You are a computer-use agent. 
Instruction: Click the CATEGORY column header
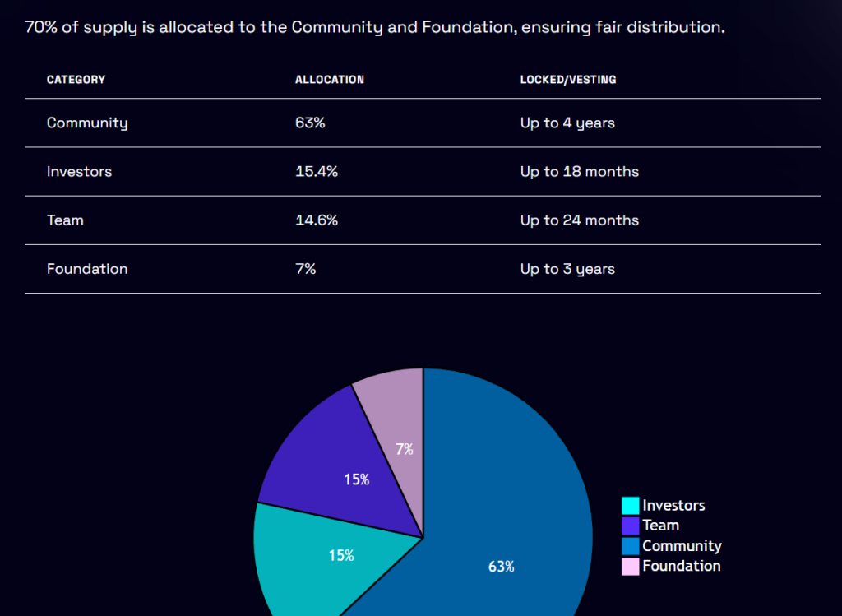pyautogui.click(x=76, y=80)
